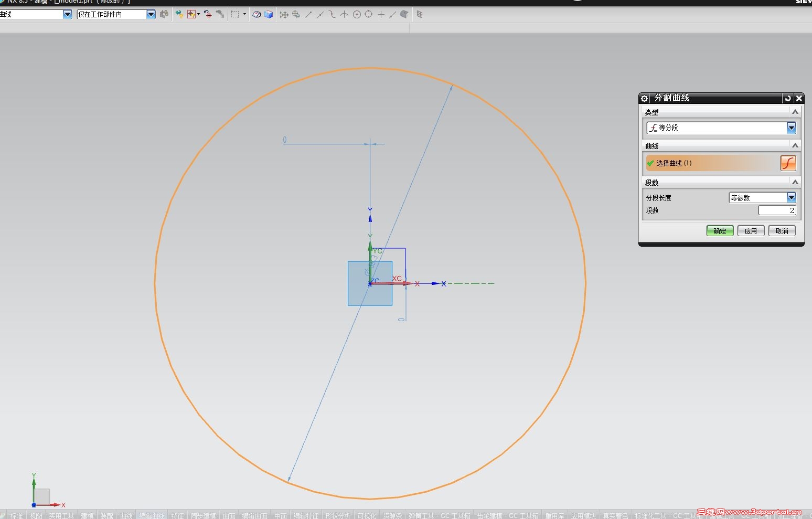Viewport: 812px width, 519px height.
Task: Click the 应用 button
Action: [751, 231]
